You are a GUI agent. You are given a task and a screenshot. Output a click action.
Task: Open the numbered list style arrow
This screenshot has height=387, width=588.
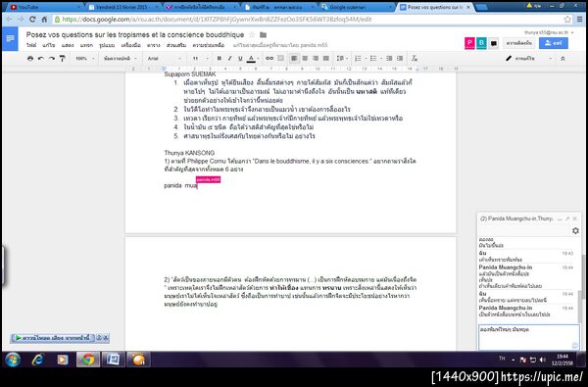[366, 59]
